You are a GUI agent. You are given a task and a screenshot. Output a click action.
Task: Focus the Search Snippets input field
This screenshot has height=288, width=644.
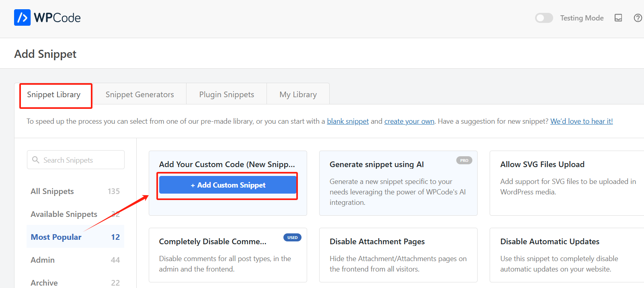click(x=80, y=160)
